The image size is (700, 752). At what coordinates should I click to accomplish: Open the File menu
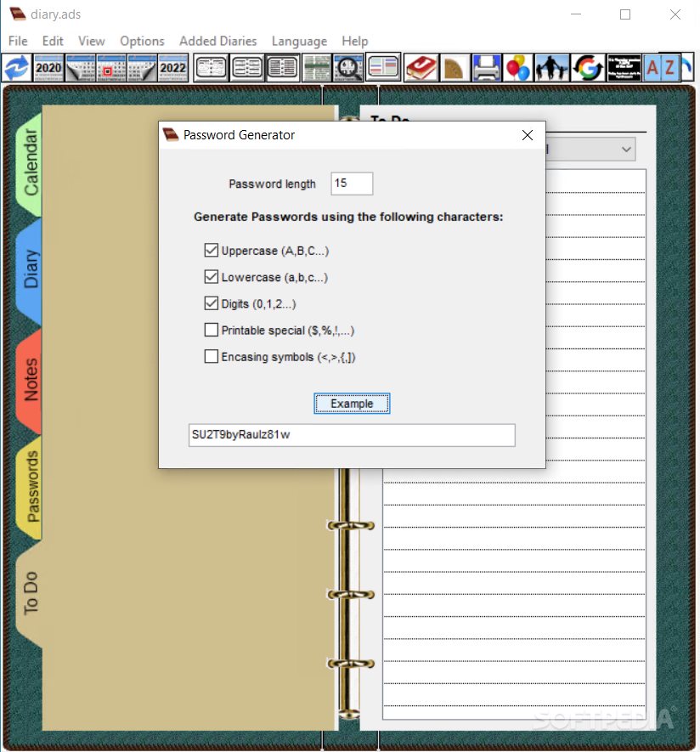coord(18,41)
